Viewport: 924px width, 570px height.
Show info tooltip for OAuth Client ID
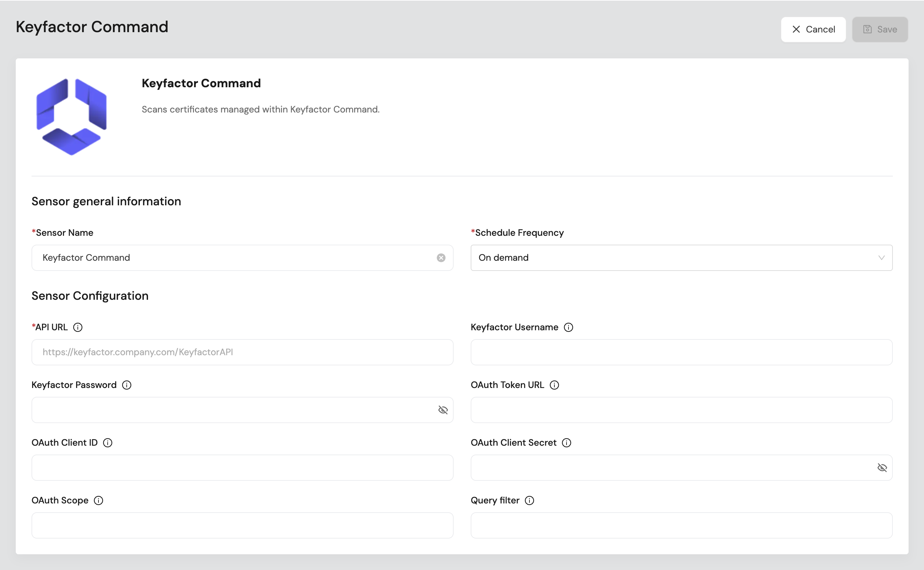[x=108, y=442]
